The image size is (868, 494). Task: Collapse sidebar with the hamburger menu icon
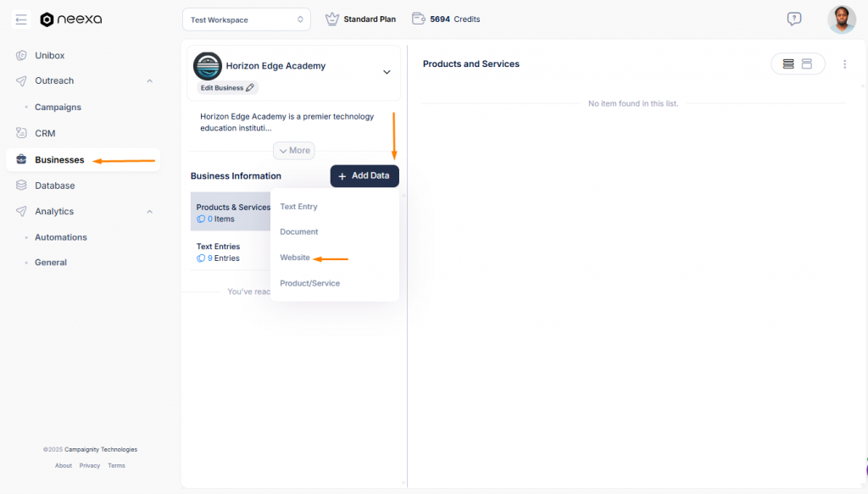pos(21,19)
